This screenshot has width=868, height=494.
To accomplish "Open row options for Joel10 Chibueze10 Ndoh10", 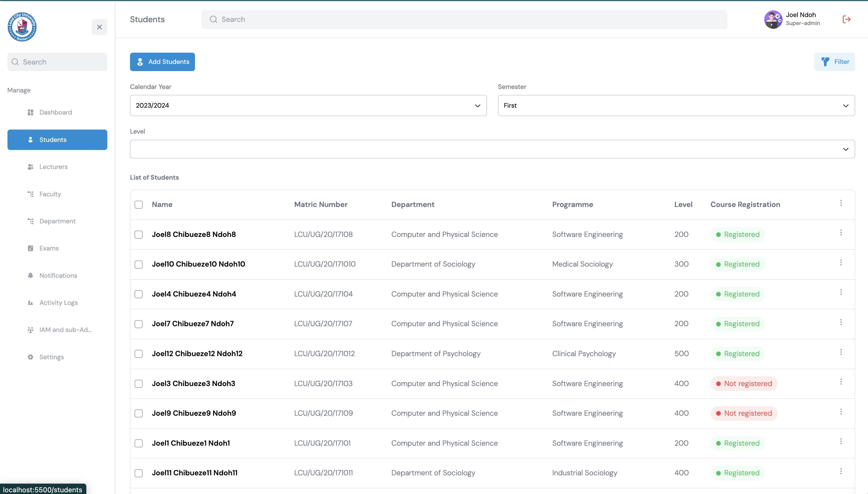I will tap(841, 263).
